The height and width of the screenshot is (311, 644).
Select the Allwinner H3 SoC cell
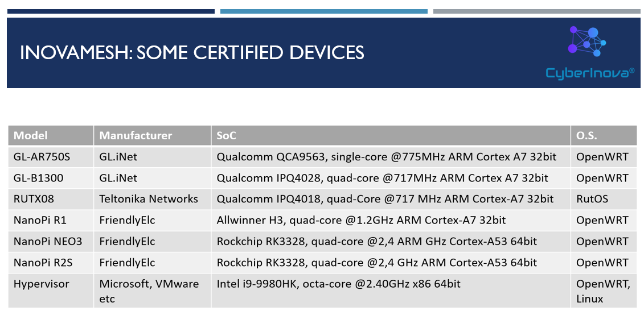tap(361, 220)
